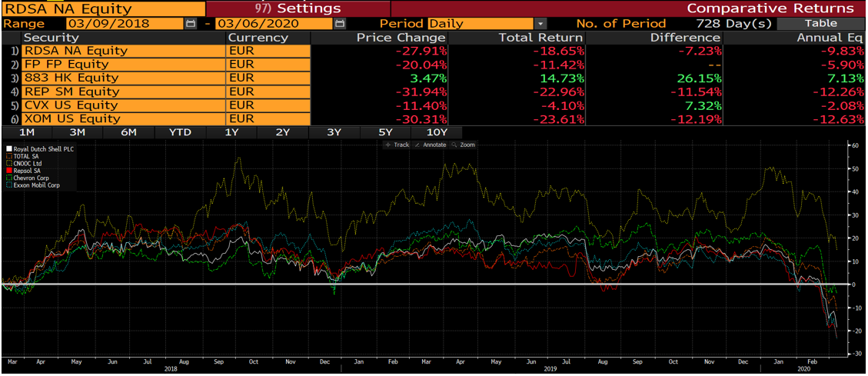868x376 pixels.
Task: Select the 5Y range tab
Action: (384, 132)
